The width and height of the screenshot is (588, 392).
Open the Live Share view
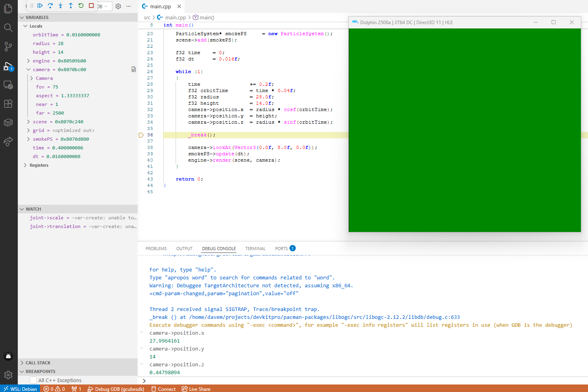(8, 141)
